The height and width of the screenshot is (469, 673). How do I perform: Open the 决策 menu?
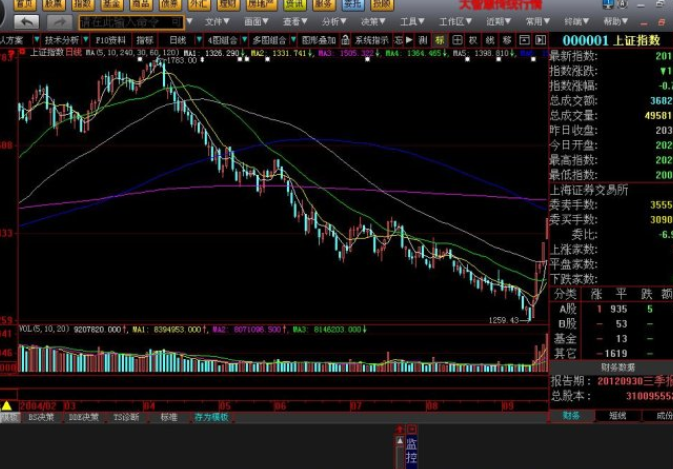click(x=373, y=21)
